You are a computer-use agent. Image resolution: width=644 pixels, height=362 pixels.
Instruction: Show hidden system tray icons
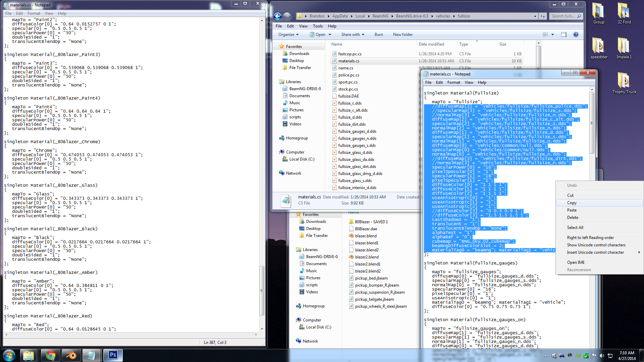click(545, 356)
